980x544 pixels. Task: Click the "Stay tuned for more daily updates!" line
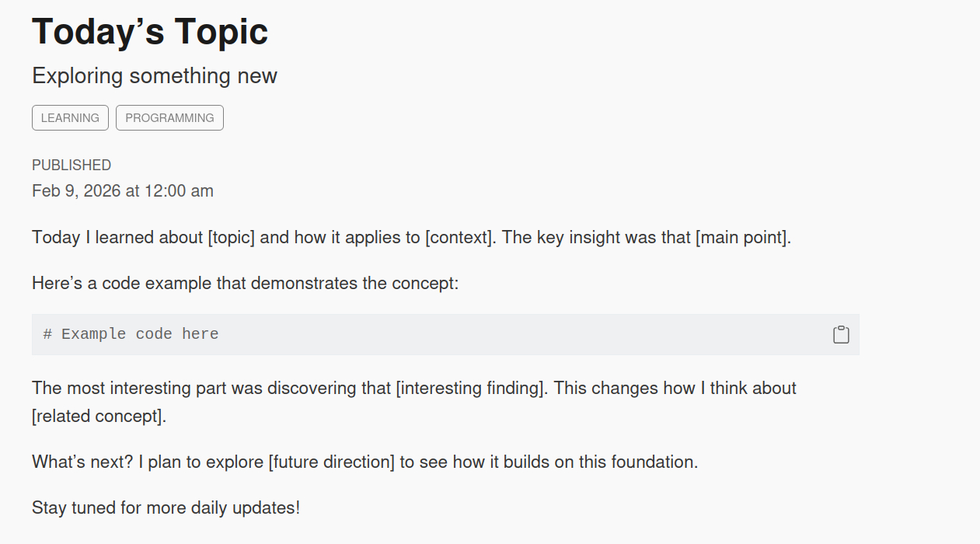(x=166, y=508)
